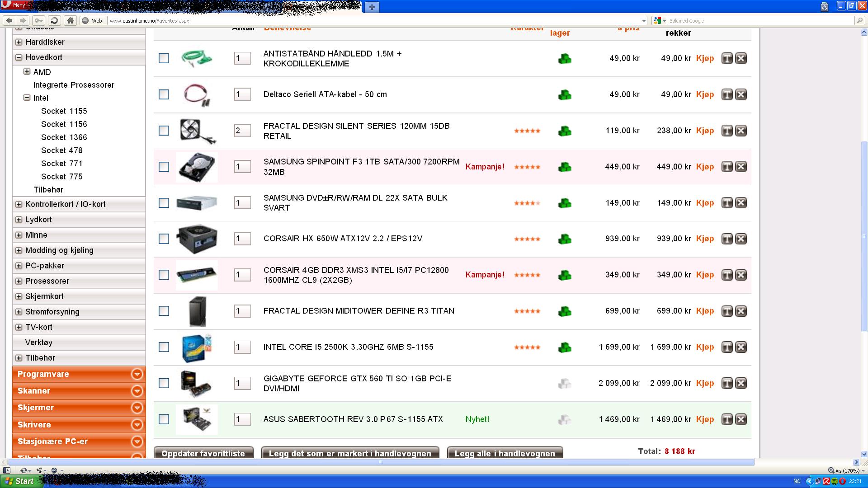This screenshot has height=488, width=868.
Task: Open Verktøy category
Action: click(x=39, y=343)
